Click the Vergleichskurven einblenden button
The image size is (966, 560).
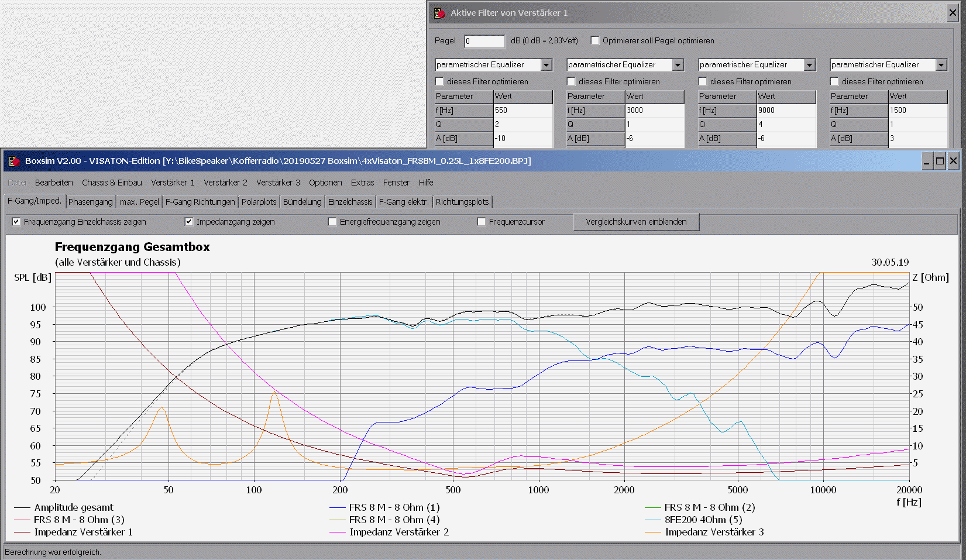click(636, 222)
